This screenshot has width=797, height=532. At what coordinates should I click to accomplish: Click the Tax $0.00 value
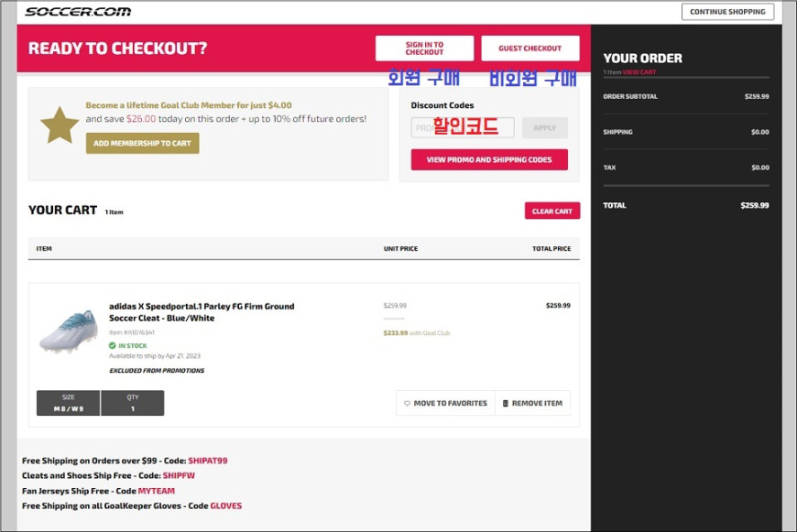(x=759, y=168)
